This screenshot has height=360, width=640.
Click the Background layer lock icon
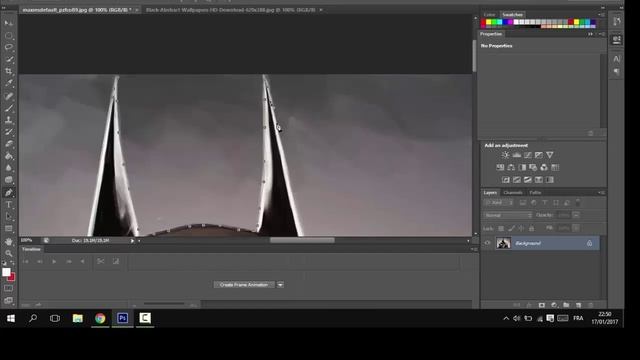(589, 243)
